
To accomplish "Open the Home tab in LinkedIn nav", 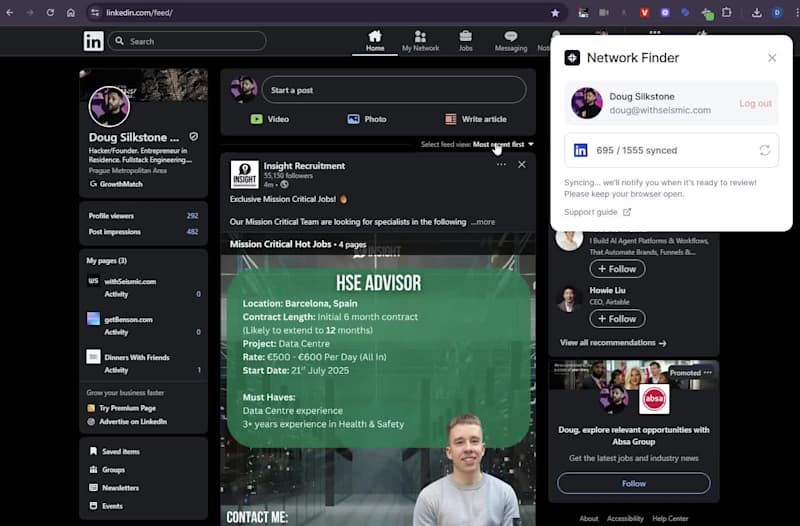I will coord(374,41).
